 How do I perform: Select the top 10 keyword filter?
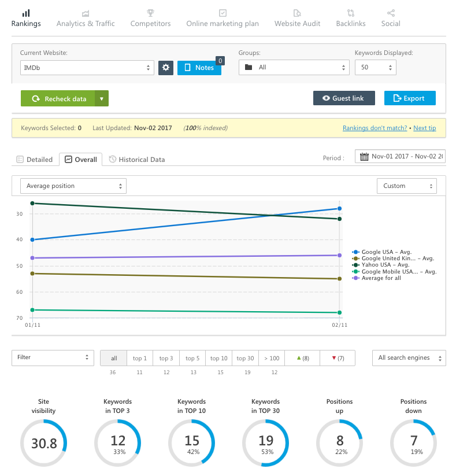218,359
